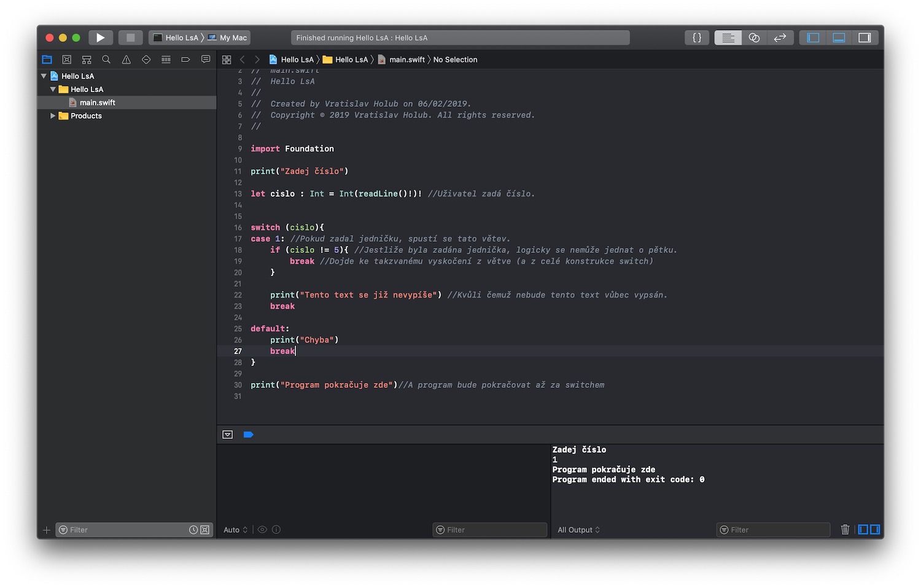Open the All Output console menu
The image size is (921, 588).
(578, 530)
